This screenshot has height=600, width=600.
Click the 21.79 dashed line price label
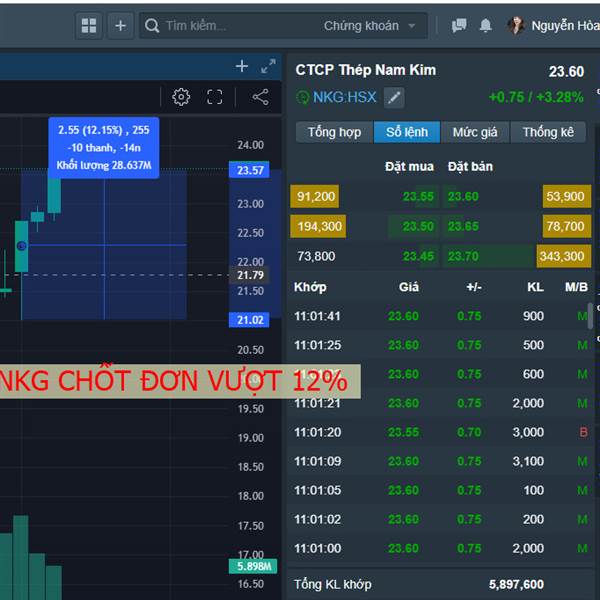click(250, 275)
